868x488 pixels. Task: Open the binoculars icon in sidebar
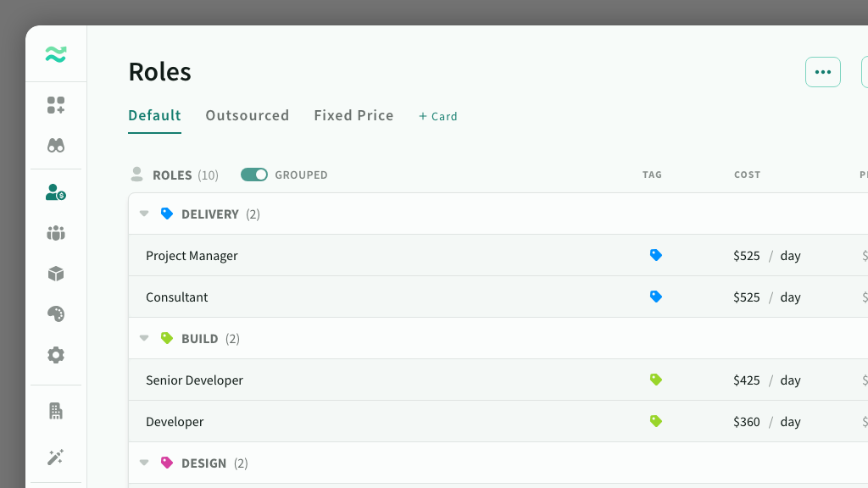tap(56, 146)
